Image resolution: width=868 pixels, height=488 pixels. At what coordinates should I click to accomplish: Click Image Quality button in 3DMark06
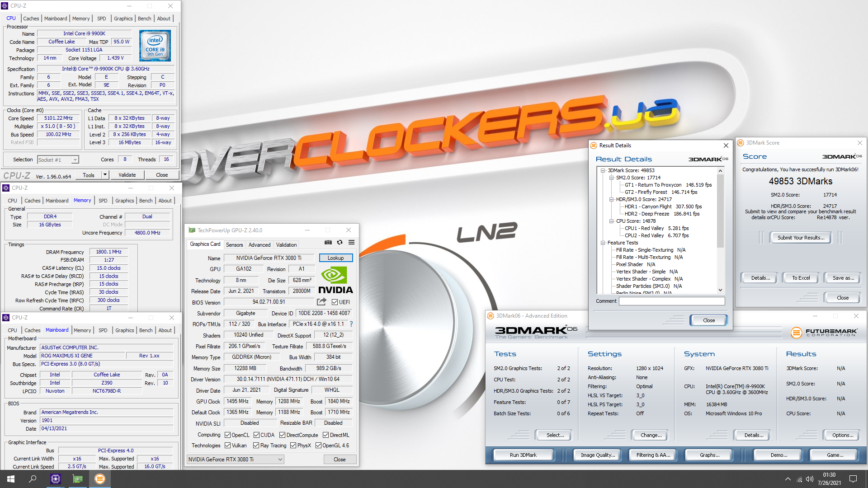598,455
